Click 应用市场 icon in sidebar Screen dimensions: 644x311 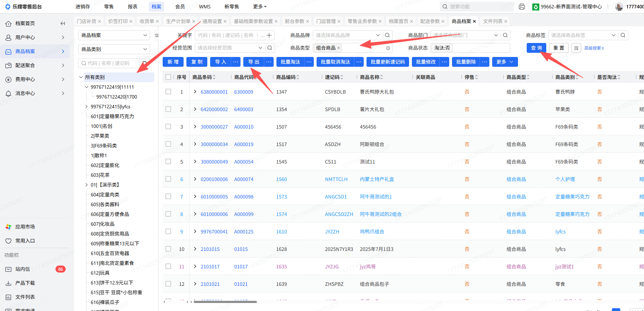pos(8,227)
